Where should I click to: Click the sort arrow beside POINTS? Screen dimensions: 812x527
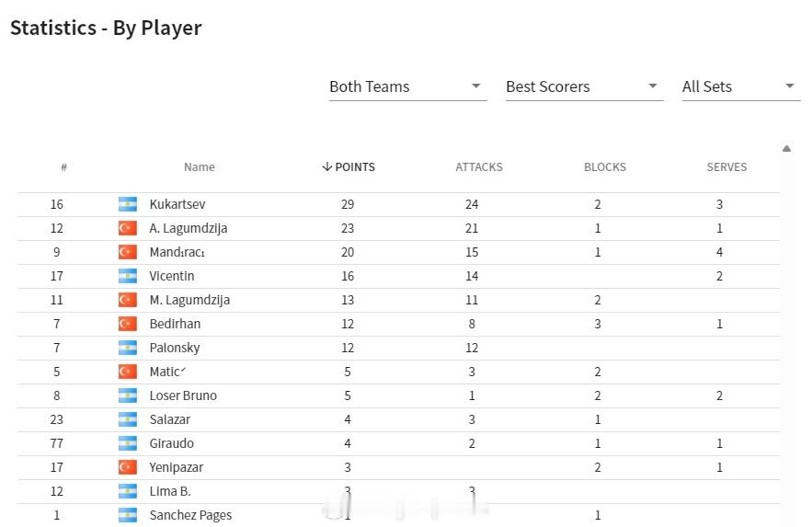[326, 166]
